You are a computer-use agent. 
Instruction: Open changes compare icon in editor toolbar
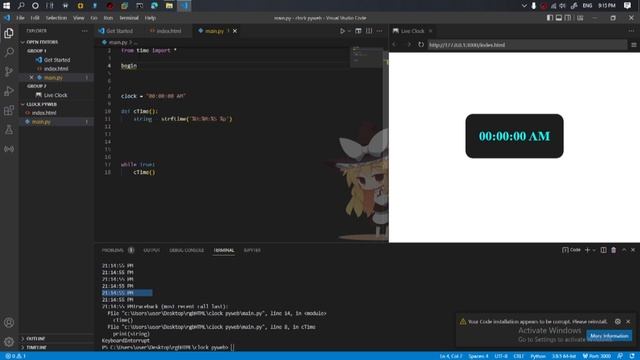pos(358,31)
